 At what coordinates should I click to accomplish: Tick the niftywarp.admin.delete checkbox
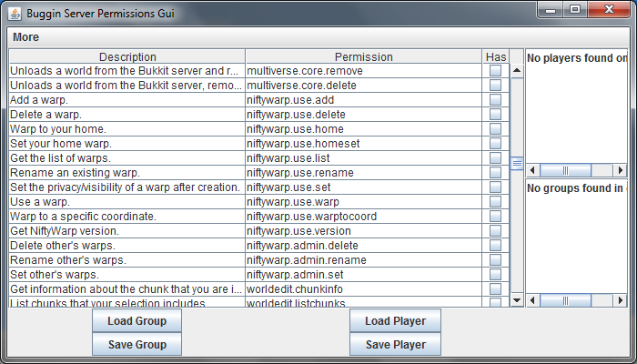tap(495, 246)
